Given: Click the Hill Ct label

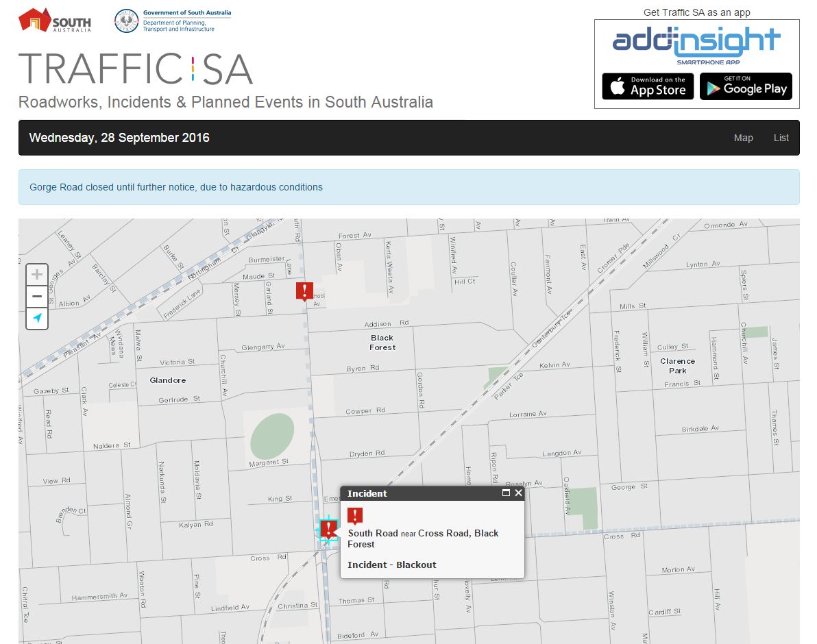Looking at the screenshot, I should click(465, 281).
